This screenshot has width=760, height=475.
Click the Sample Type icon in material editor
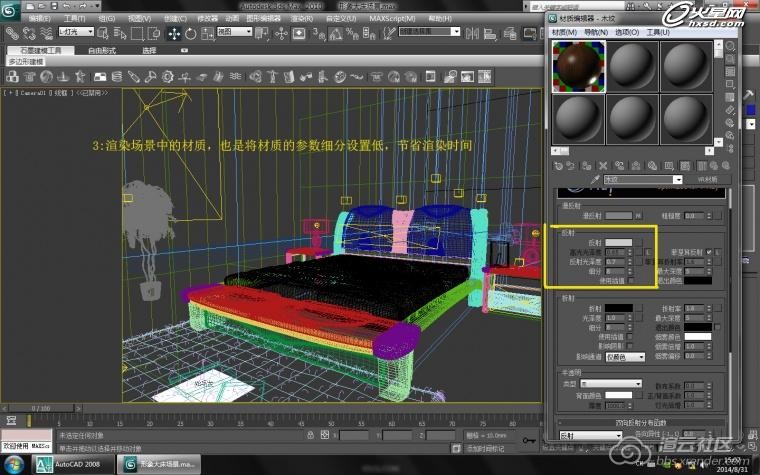pos(729,48)
